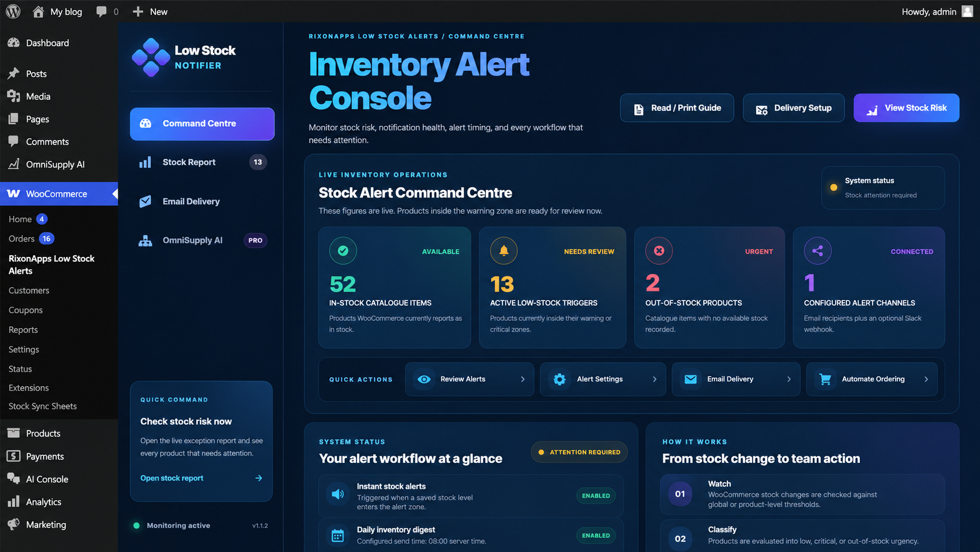Click the admin avatar icon
The image size is (980, 552).
(x=967, y=11)
